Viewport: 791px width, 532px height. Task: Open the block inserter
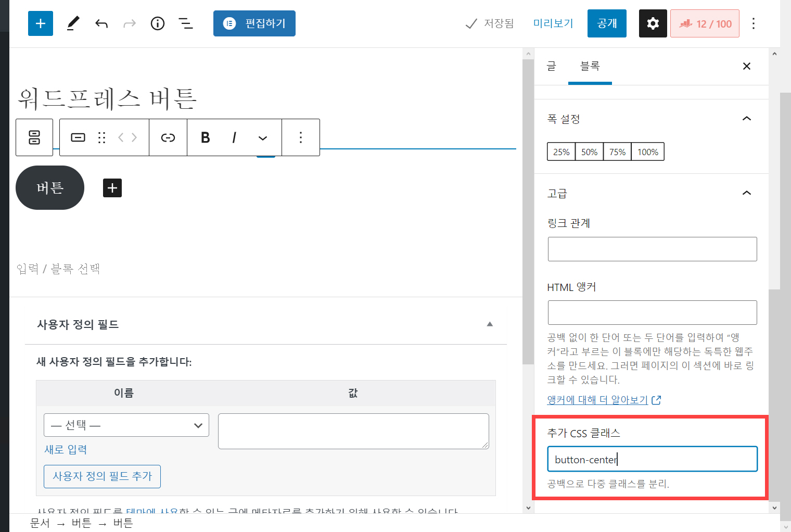[x=40, y=23]
